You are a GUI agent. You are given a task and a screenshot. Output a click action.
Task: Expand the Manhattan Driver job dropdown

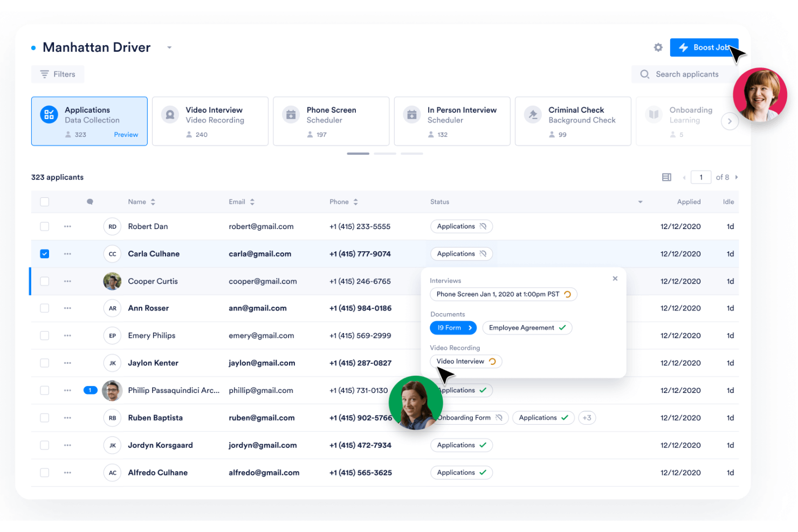[169, 47]
